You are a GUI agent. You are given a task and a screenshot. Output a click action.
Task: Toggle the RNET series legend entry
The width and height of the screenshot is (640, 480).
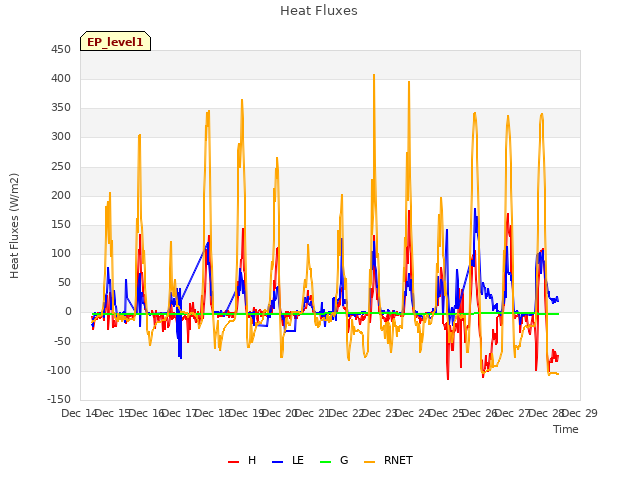click(388, 460)
